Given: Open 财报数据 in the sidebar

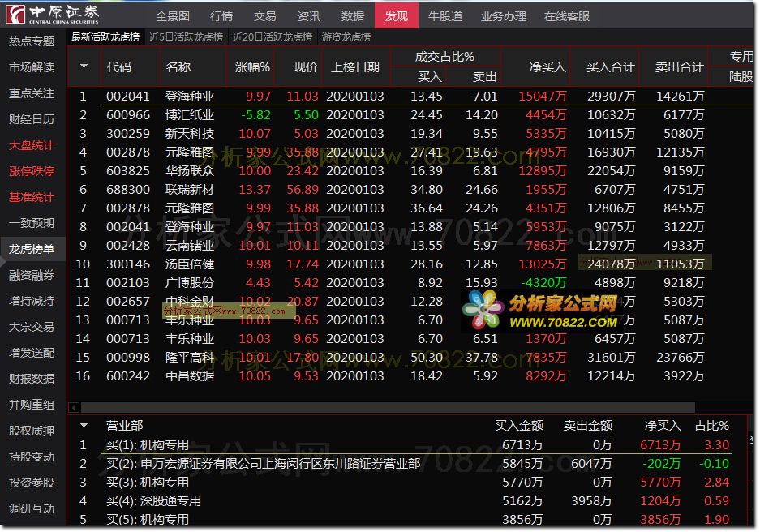Looking at the screenshot, I should pyautogui.click(x=32, y=379).
